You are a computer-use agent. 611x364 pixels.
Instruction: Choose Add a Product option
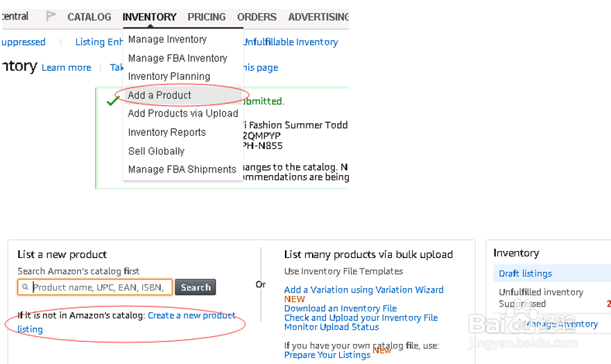[160, 95]
